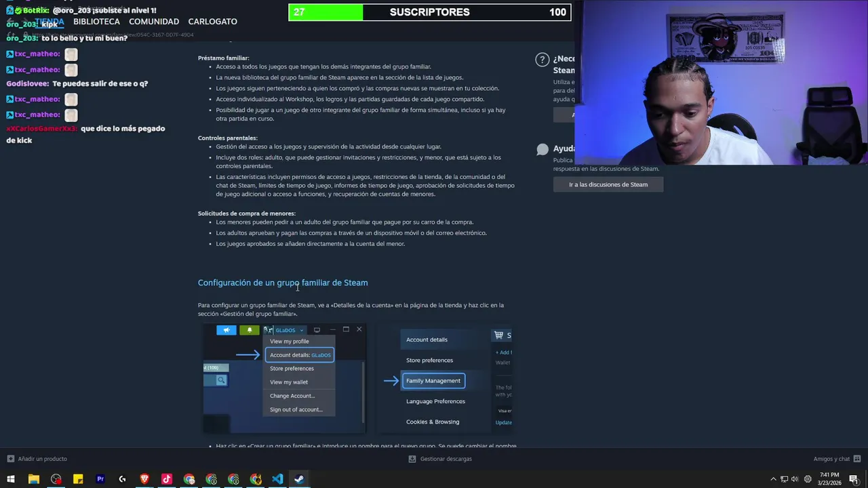Click the 'Configuración de un grupo familiar de Steam' heading
The image size is (868, 488).
click(283, 283)
